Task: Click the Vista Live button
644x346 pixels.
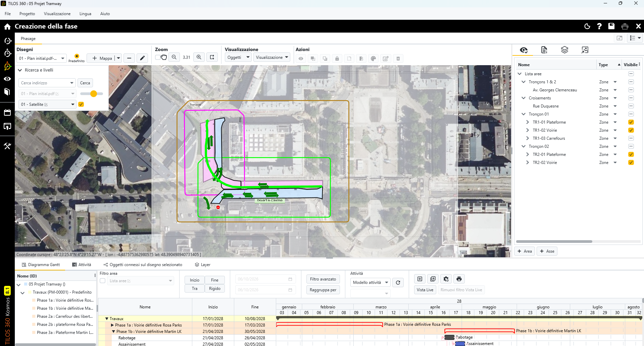Action: click(425, 290)
